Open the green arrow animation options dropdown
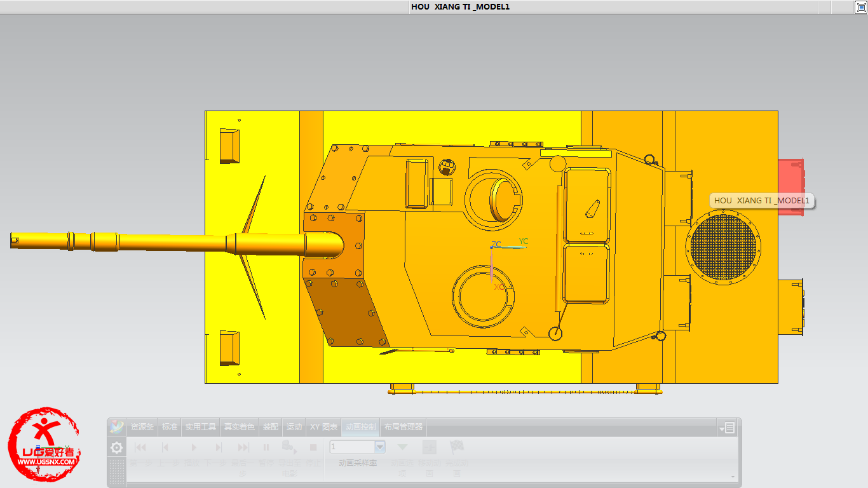The width and height of the screenshot is (868, 488). pos(402,447)
